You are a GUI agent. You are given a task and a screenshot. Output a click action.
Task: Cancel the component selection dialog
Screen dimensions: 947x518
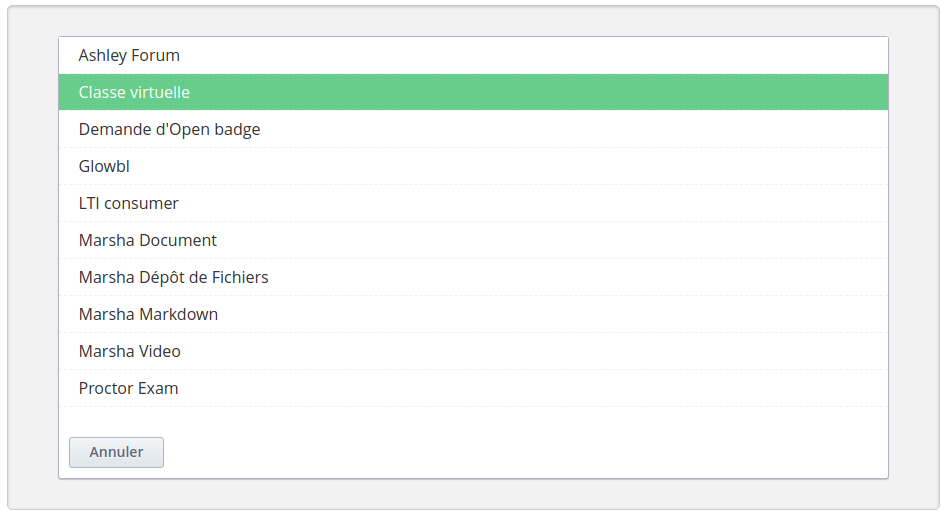[116, 452]
